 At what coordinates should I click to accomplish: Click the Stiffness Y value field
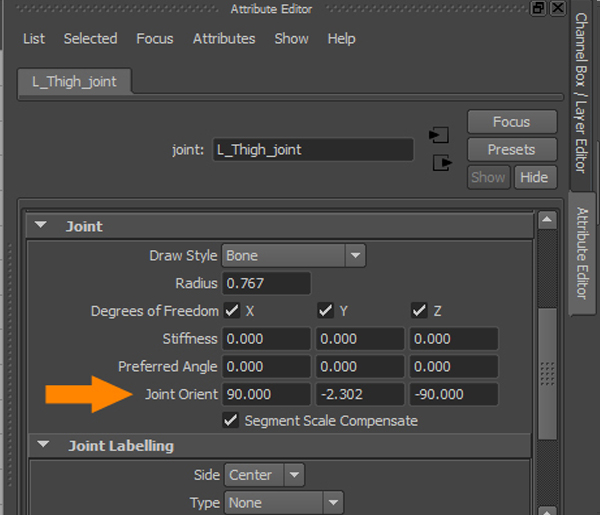360,339
